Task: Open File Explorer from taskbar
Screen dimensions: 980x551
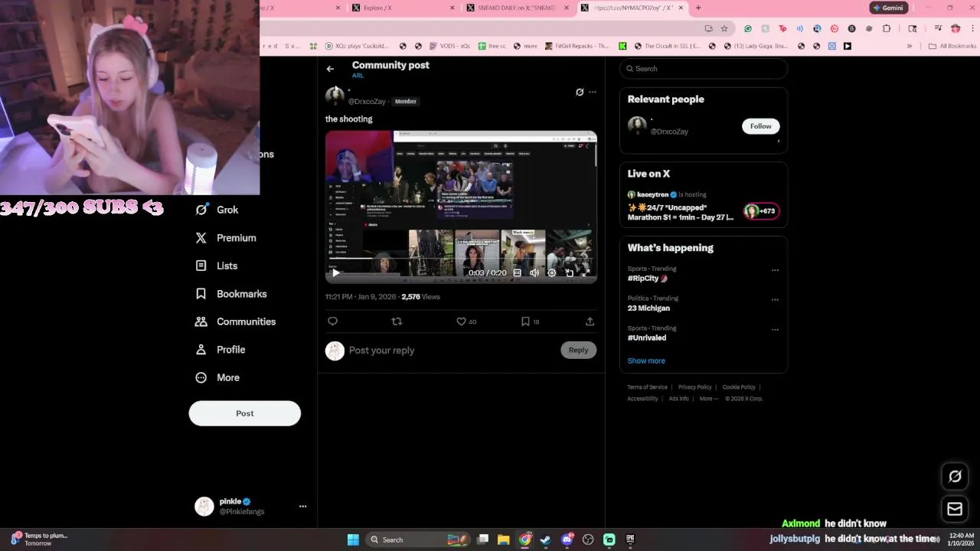Action: 503,540
